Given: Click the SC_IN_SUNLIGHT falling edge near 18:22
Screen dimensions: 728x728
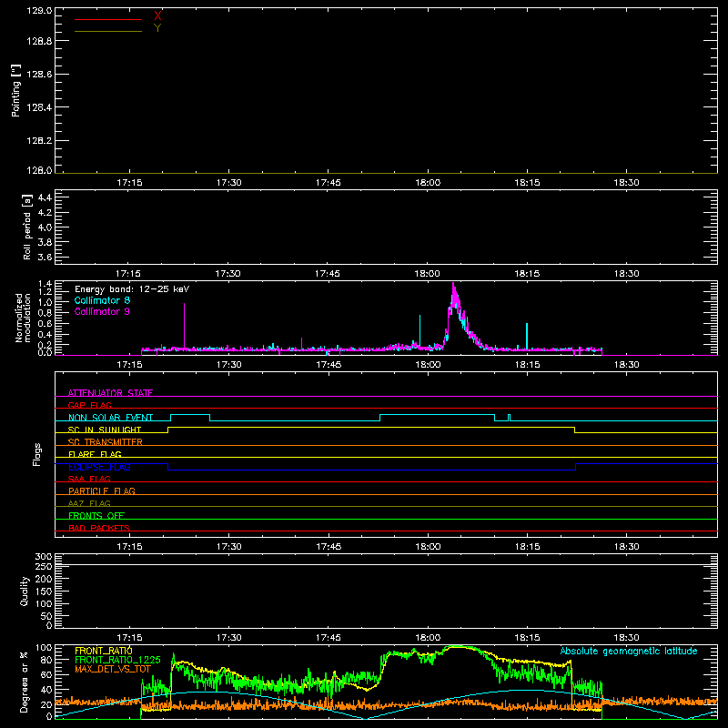Looking at the screenshot, I should 575,430.
